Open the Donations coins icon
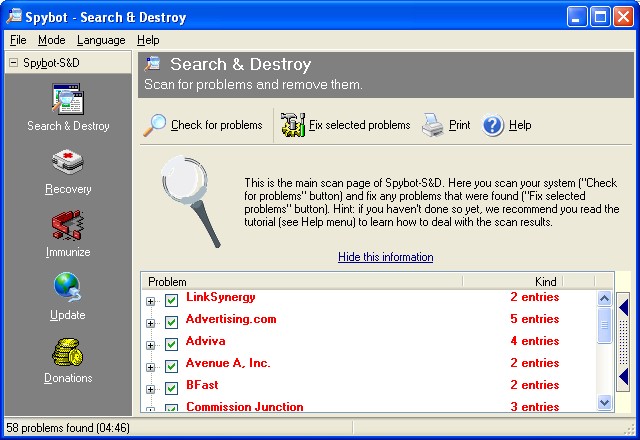The height and width of the screenshot is (440, 640). pyautogui.click(x=68, y=352)
